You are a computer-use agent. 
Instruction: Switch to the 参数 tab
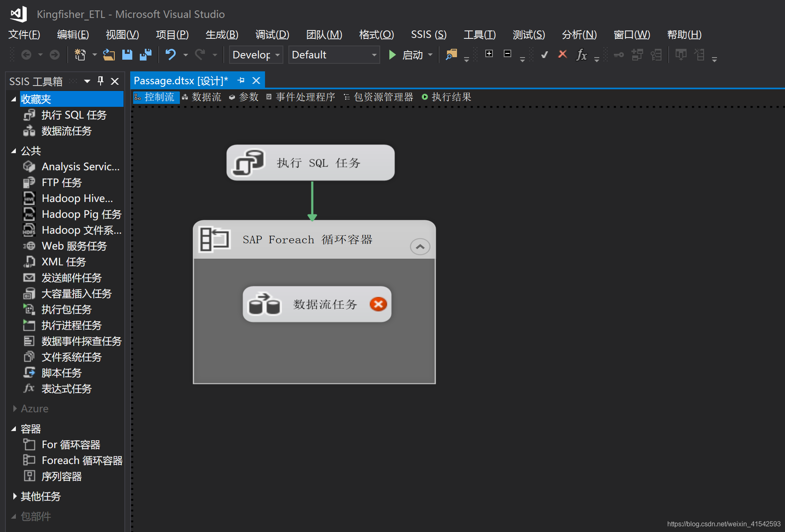[x=244, y=97]
